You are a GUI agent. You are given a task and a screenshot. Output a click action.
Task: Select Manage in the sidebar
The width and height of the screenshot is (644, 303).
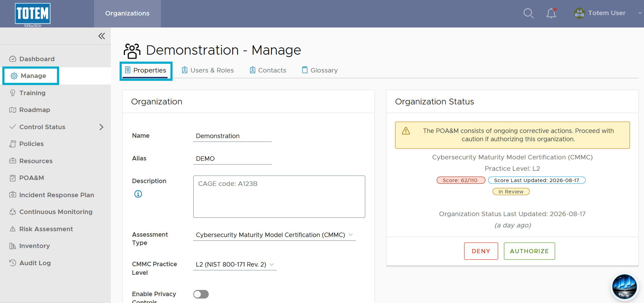[x=55, y=76]
